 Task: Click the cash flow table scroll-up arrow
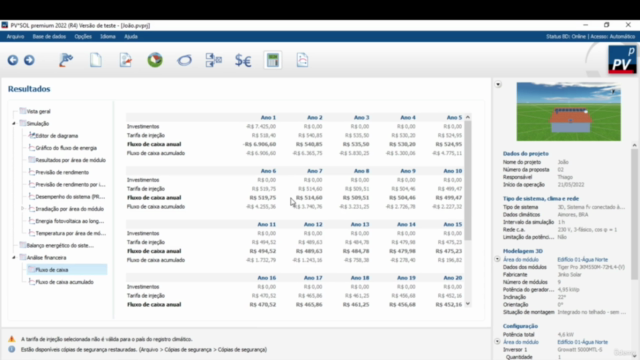(468, 117)
